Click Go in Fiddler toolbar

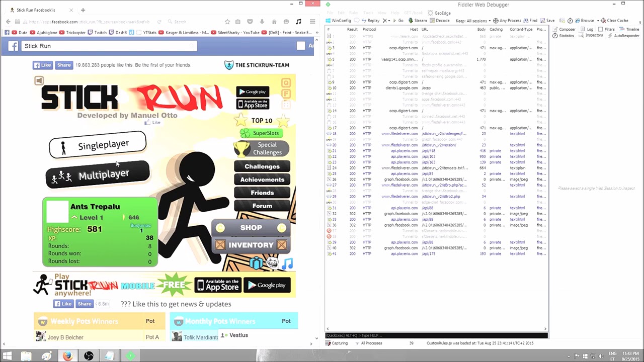coord(398,21)
